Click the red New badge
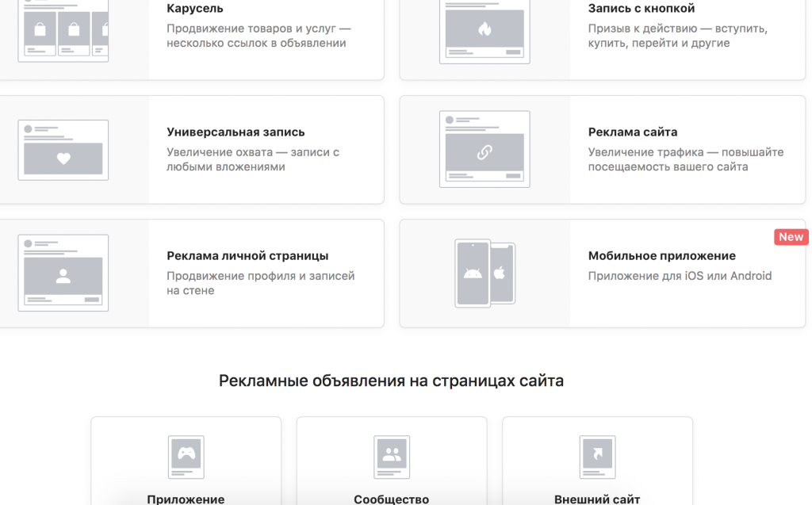 pos(791,237)
